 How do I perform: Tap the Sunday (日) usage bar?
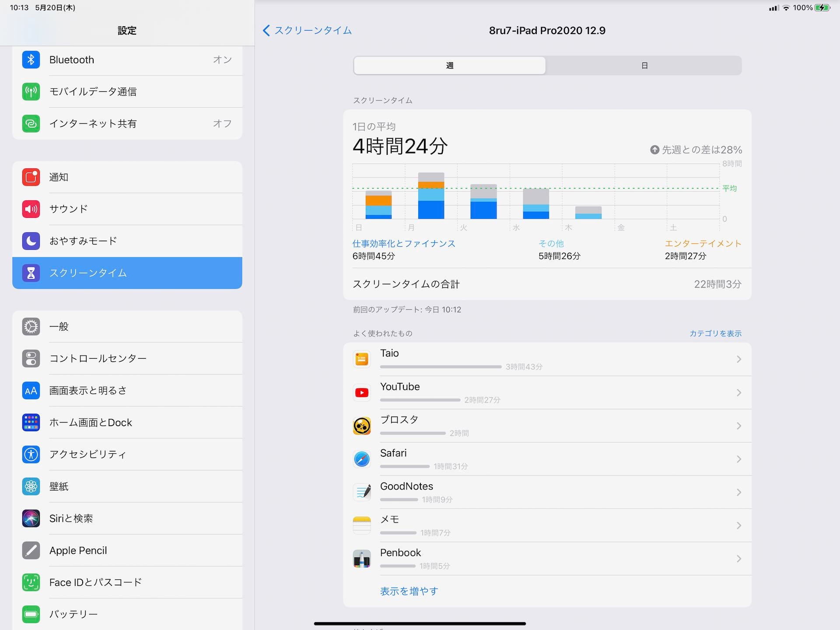pos(378,205)
